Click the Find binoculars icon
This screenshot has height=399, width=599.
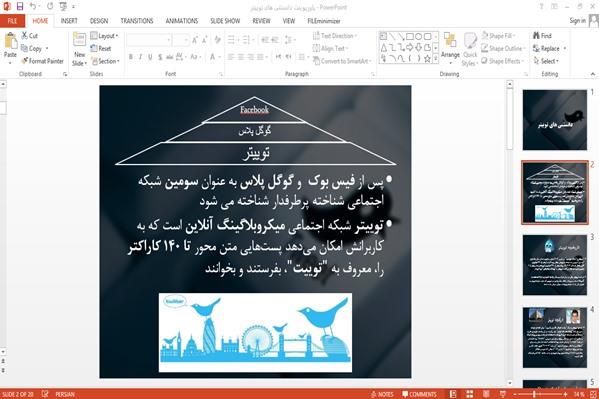coord(537,36)
